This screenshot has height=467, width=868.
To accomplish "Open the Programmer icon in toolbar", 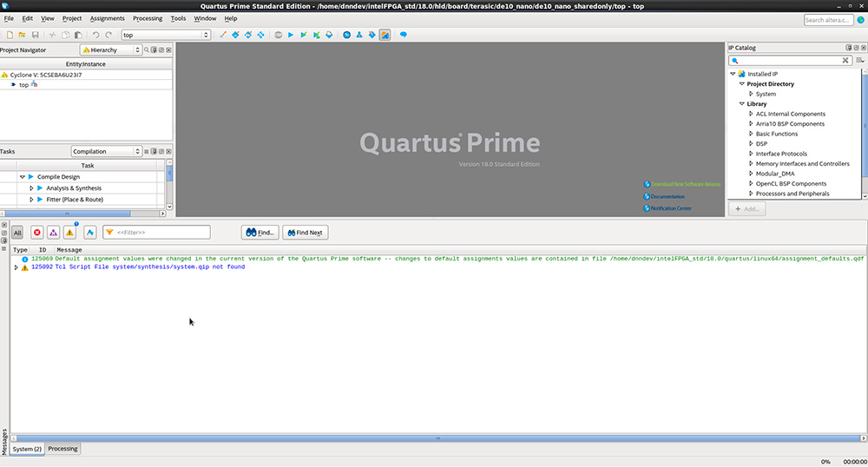I will [372, 35].
